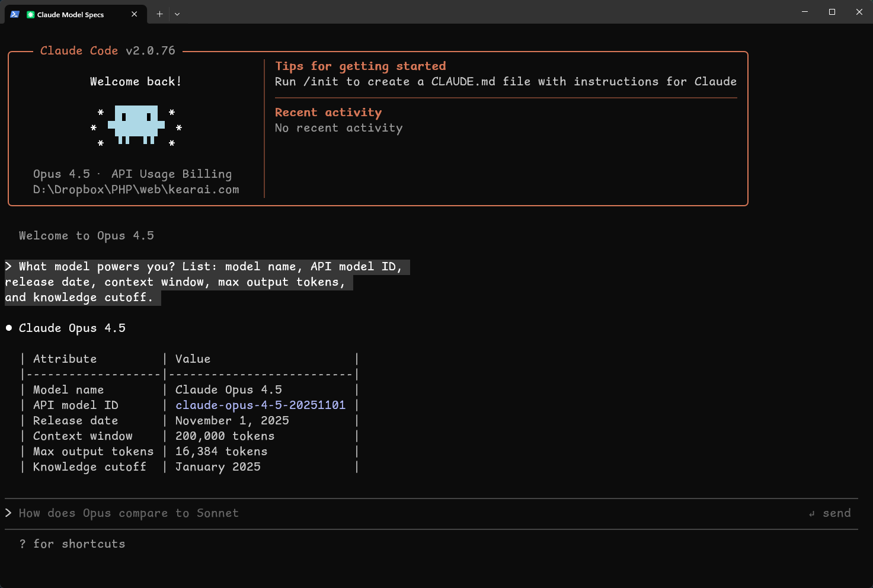The height and width of the screenshot is (588, 873).
Task: Click the 'Attribute' table header
Action: coord(65,359)
